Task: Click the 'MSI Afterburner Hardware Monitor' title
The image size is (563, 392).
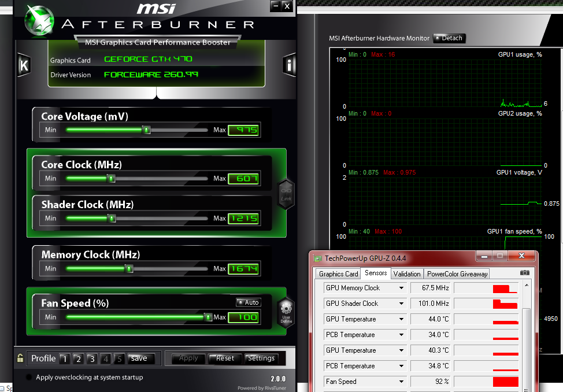Action: coord(379,38)
